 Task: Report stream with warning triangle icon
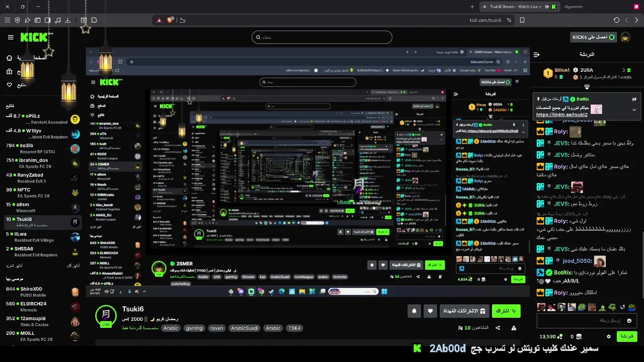coord(514,328)
